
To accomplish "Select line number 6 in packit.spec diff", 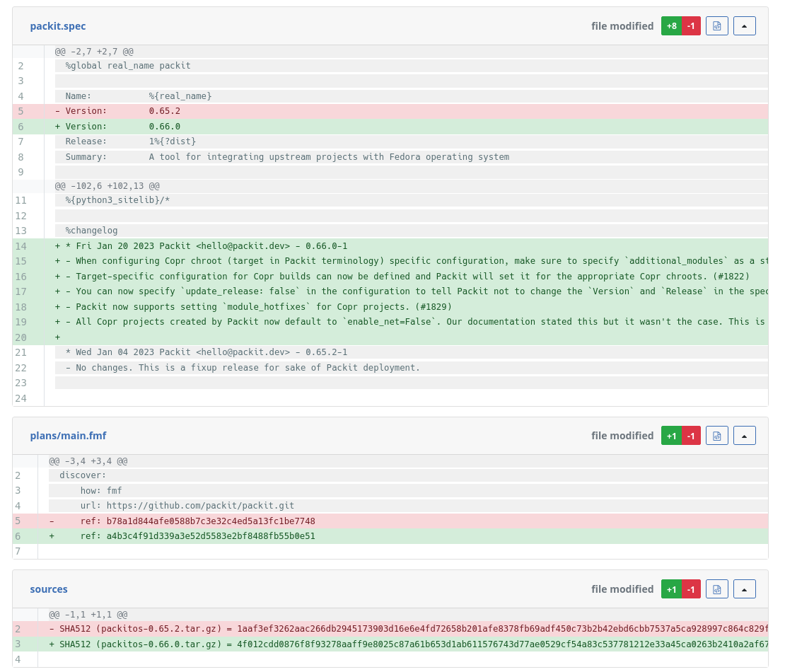I will 21,127.
